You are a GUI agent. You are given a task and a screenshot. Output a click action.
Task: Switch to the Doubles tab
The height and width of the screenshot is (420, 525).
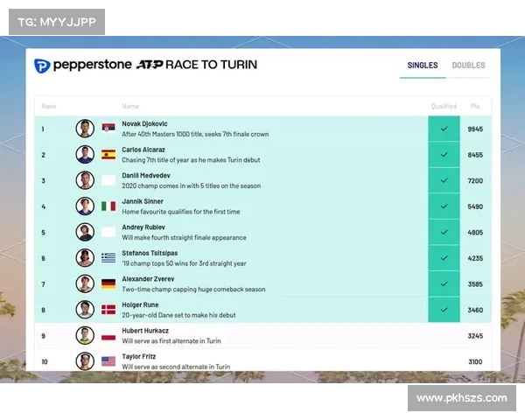[468, 66]
